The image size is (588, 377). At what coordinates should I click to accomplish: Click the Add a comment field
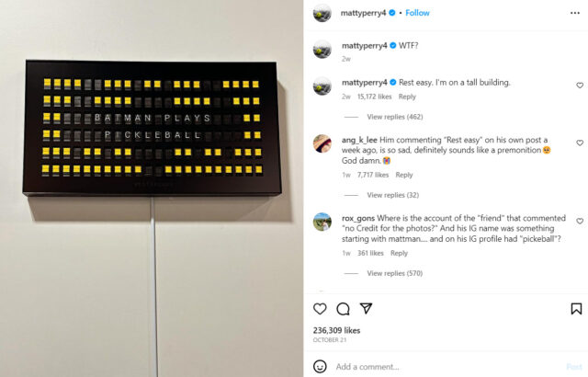tap(447, 367)
